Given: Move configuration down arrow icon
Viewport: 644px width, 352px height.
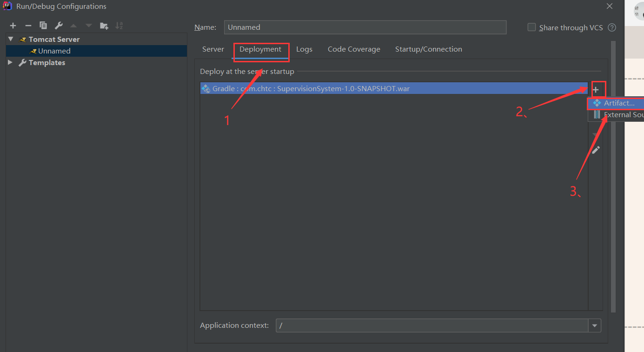Looking at the screenshot, I should (88, 26).
